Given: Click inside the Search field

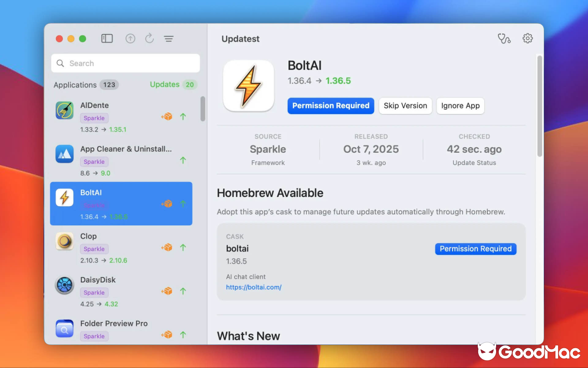Looking at the screenshot, I should click(x=125, y=63).
